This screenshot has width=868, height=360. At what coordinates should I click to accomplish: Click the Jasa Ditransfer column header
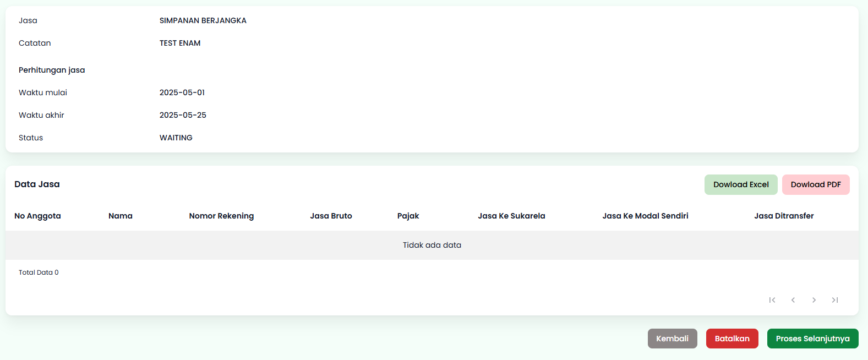point(784,216)
